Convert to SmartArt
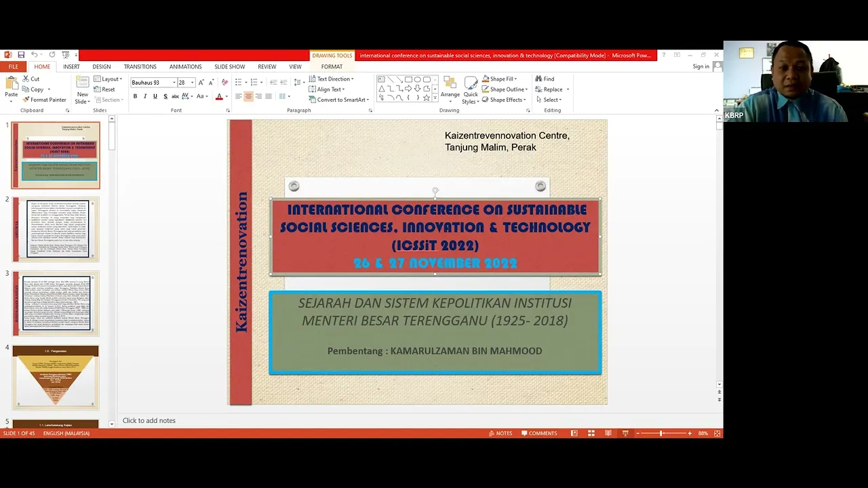868x488 pixels. (x=337, y=100)
